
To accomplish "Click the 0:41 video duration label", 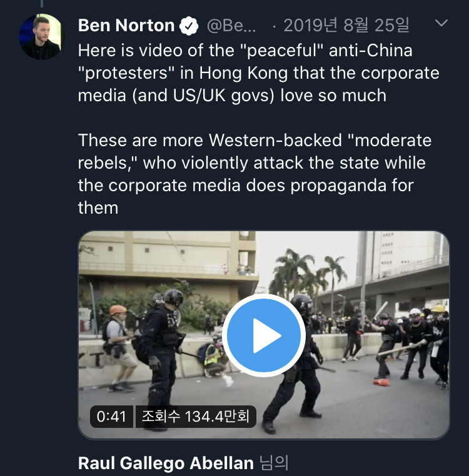I will tap(113, 416).
